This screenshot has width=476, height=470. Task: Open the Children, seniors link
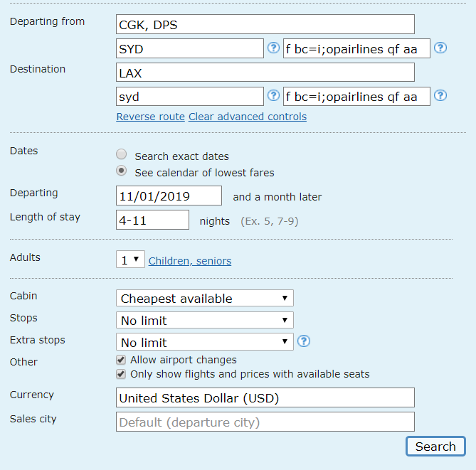tap(190, 261)
